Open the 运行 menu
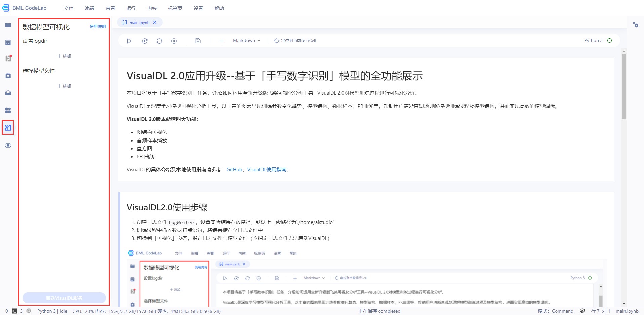Viewport: 644px width, 315px height. (131, 8)
